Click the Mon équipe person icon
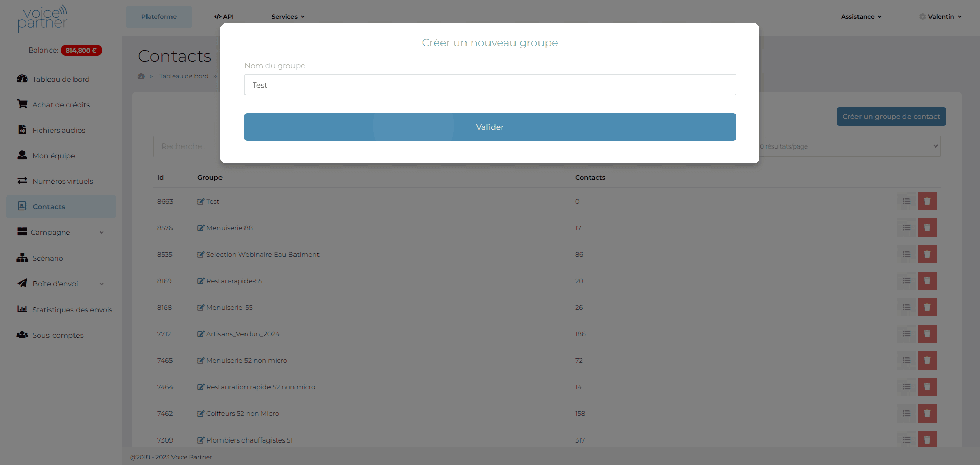980x465 pixels. click(x=22, y=155)
